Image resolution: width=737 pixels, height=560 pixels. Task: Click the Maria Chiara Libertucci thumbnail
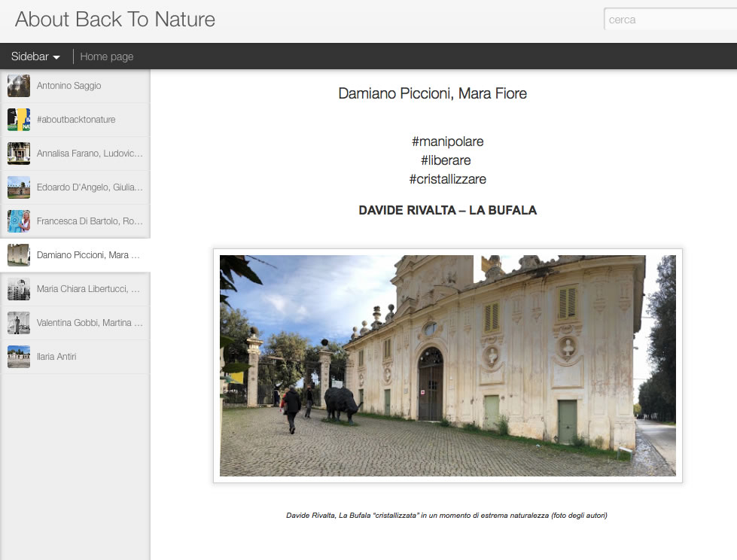(x=19, y=289)
